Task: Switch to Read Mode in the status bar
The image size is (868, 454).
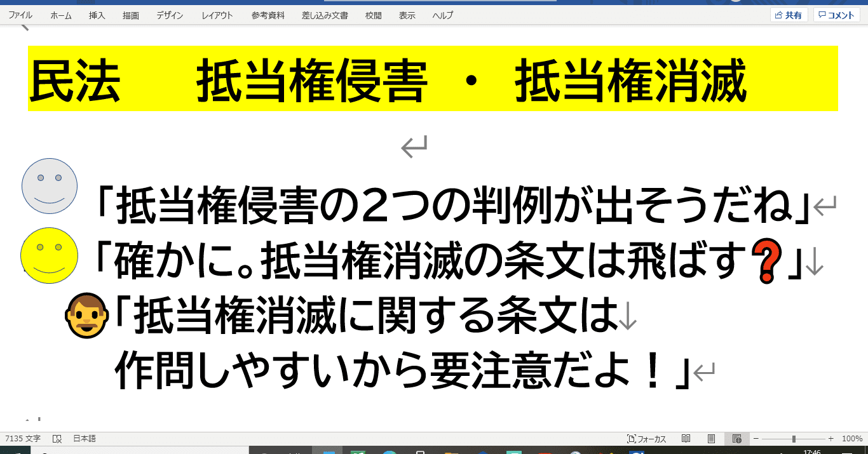Action: click(686, 438)
